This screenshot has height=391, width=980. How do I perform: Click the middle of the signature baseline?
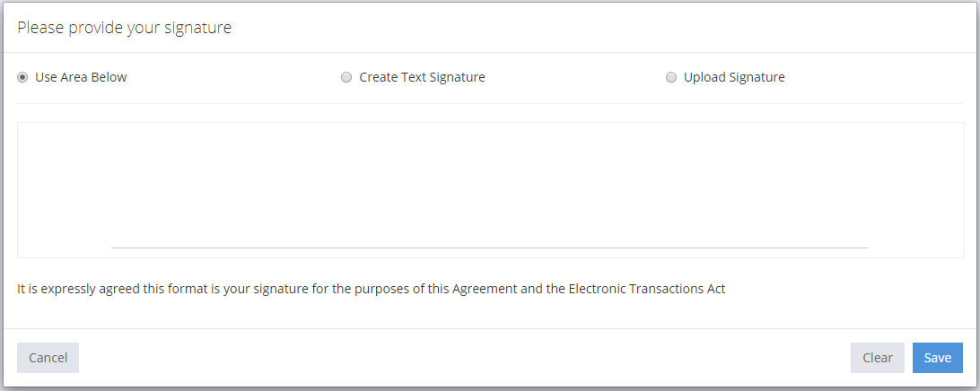coord(490,247)
